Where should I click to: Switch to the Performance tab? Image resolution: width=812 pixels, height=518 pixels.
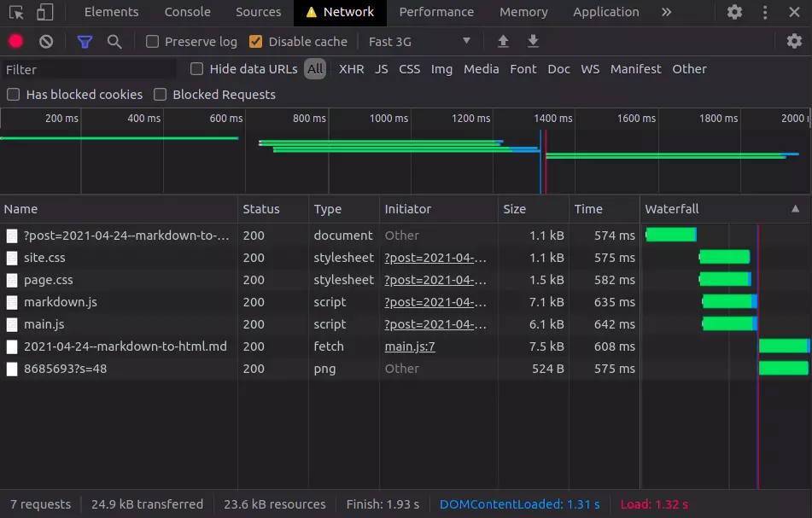[x=436, y=12]
